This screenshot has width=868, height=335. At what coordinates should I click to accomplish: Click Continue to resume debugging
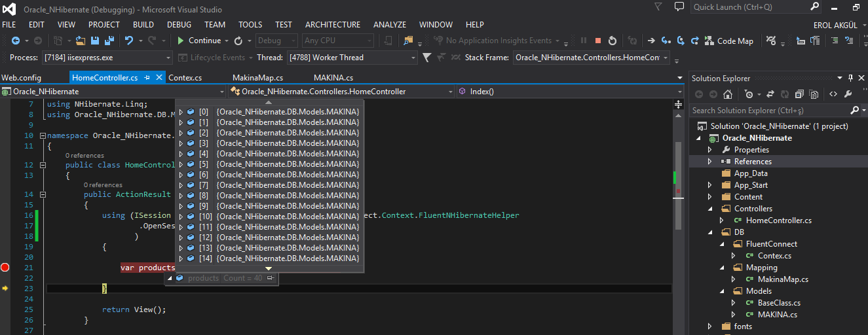click(199, 41)
